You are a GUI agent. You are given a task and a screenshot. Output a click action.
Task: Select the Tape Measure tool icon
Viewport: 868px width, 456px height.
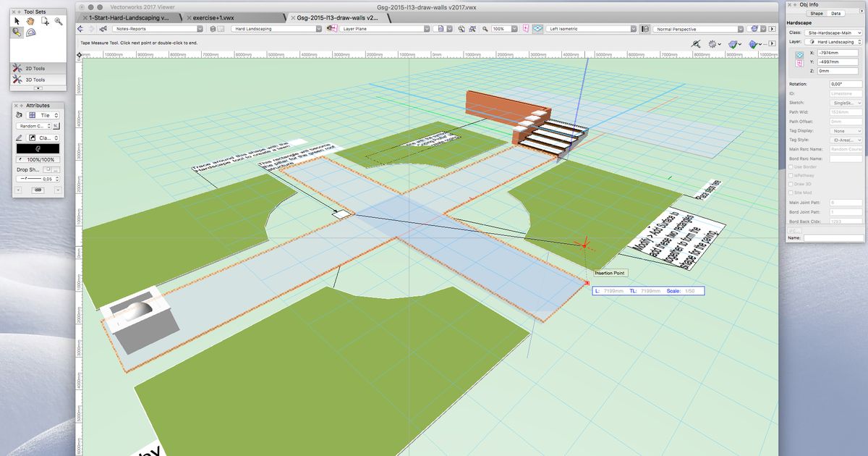coord(16,33)
